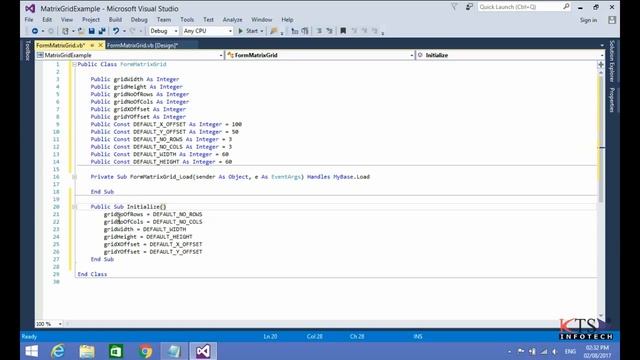Open the Analyze menu
This screenshot has height=360, width=640.
233,20
